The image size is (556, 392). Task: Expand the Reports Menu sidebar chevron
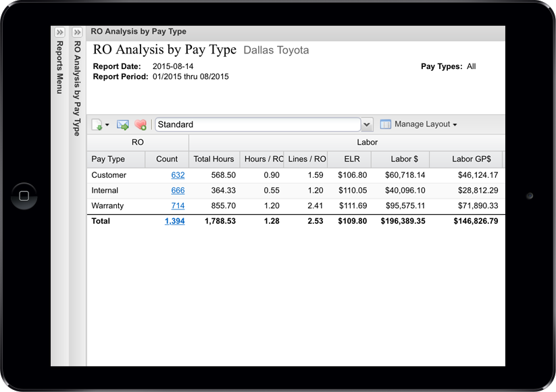59,31
